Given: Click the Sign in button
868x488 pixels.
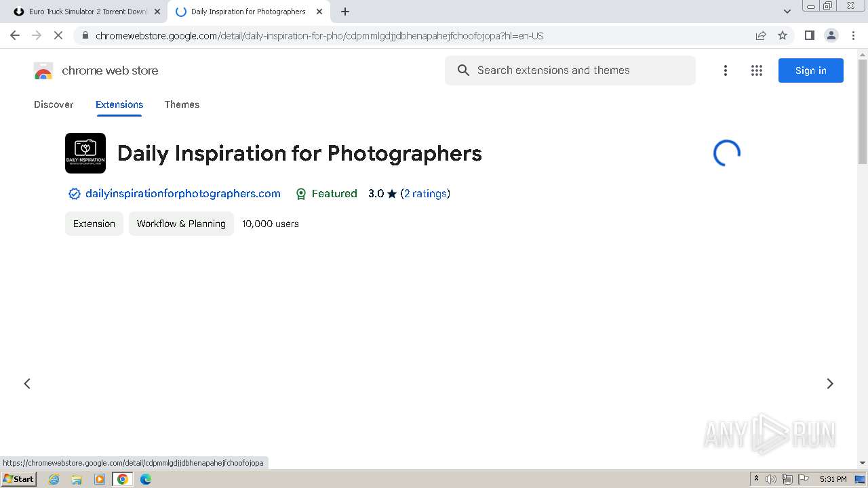Looking at the screenshot, I should pyautogui.click(x=811, y=70).
